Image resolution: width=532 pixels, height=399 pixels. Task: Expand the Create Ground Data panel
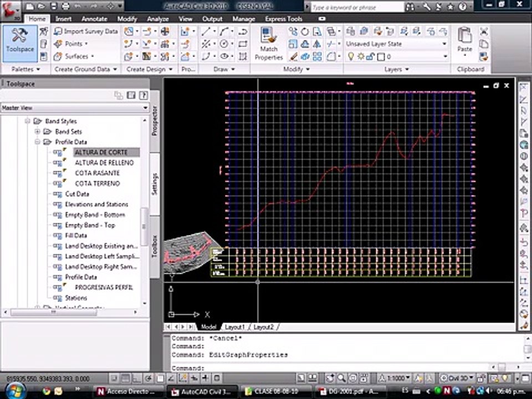[85, 69]
